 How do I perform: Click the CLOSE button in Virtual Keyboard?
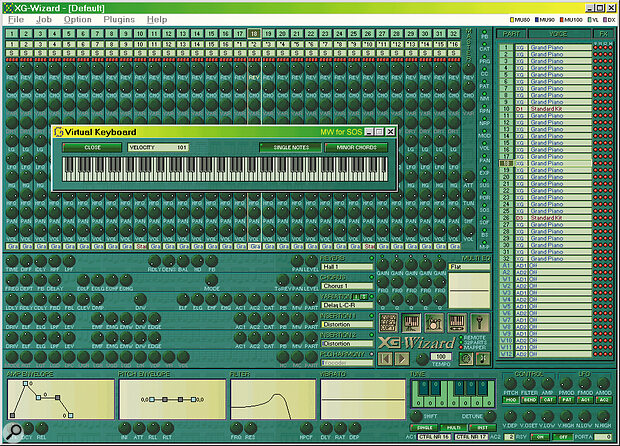92,147
